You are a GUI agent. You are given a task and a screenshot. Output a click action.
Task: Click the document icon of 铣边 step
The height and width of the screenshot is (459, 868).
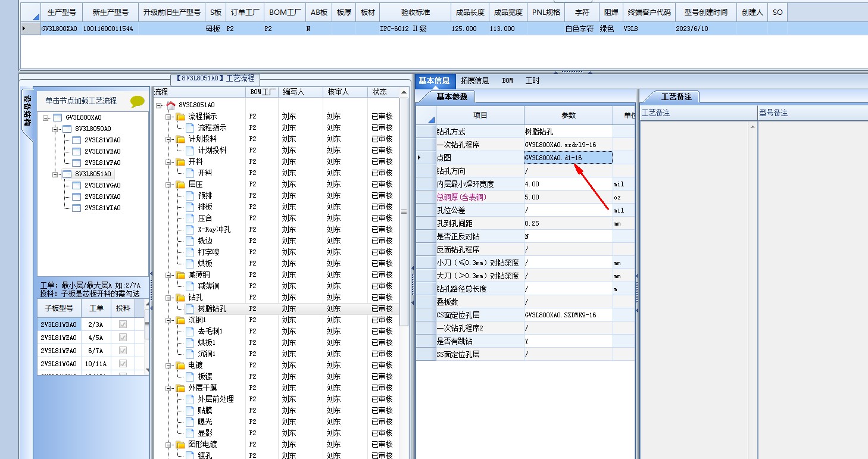191,241
